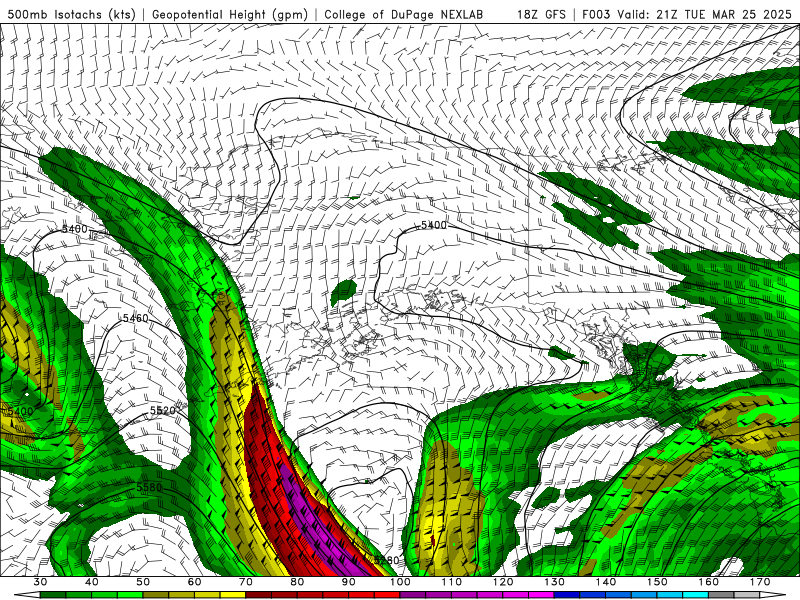Pick the dark green swatch right of 30
This screenshot has height=600, width=800.
click(53, 595)
